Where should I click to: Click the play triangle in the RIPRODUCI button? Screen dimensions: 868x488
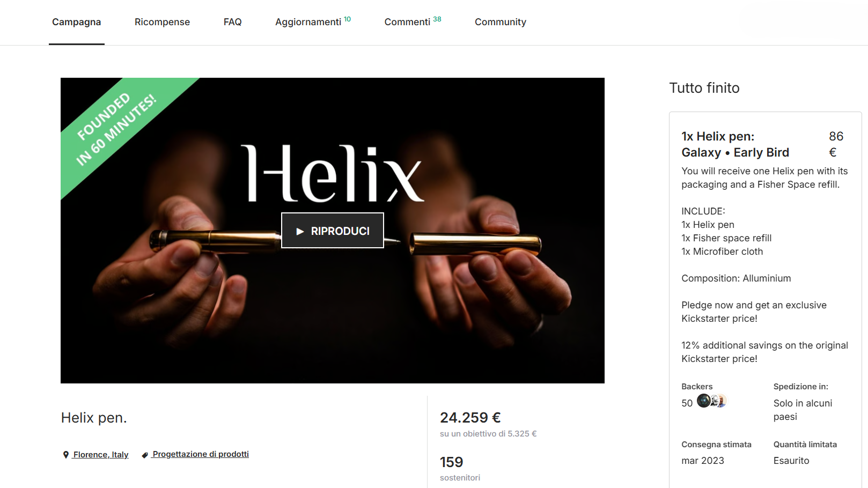tap(300, 231)
